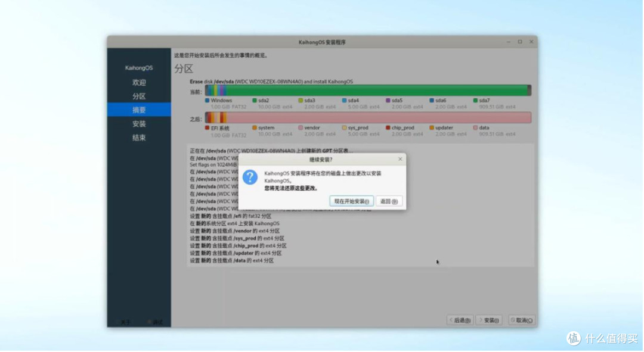Click the 分区 heading text
The image size is (644, 352).
point(184,69)
